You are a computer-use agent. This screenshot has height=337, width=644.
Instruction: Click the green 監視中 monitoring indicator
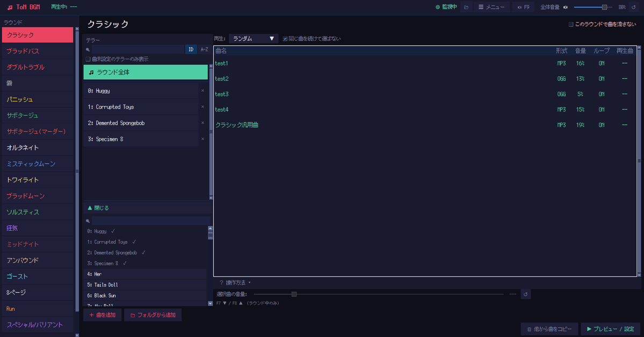(446, 7)
